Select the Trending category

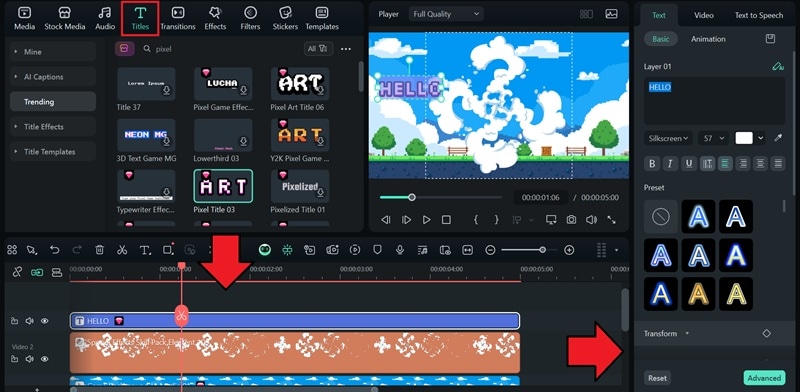click(53, 102)
